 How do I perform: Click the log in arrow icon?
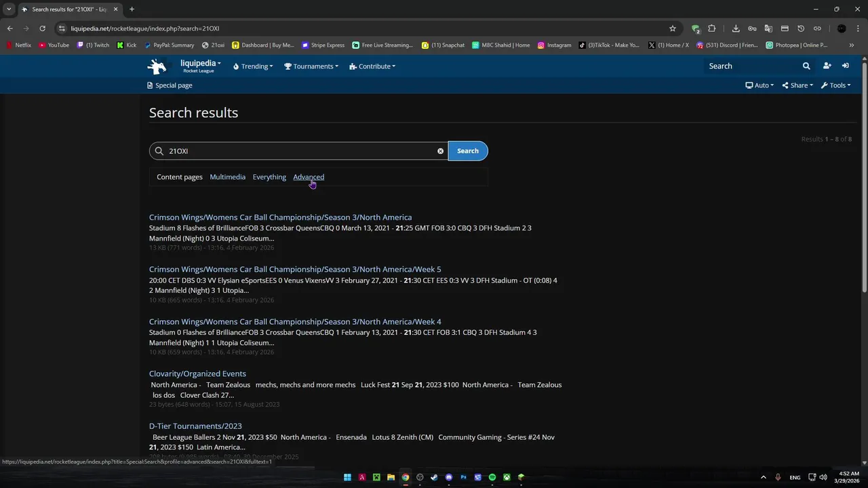coord(846,66)
